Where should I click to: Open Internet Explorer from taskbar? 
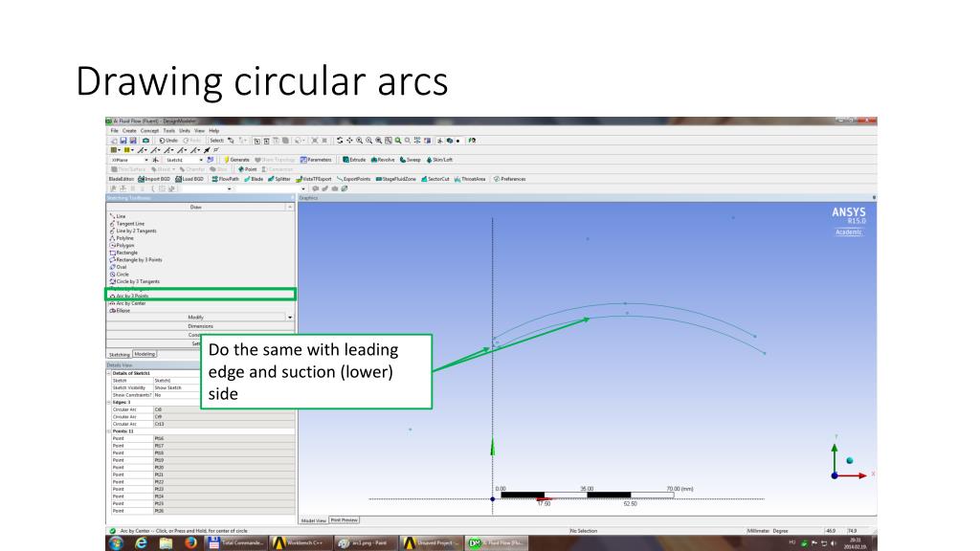pos(142,543)
